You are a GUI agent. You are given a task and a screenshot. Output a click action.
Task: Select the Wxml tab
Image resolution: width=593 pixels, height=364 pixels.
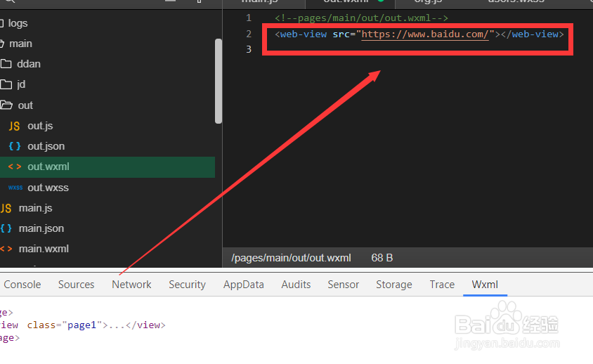coord(485,285)
